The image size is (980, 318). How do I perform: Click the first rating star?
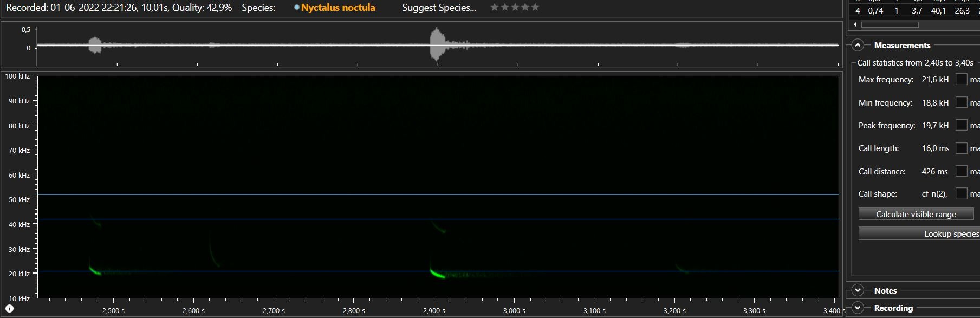tap(494, 8)
